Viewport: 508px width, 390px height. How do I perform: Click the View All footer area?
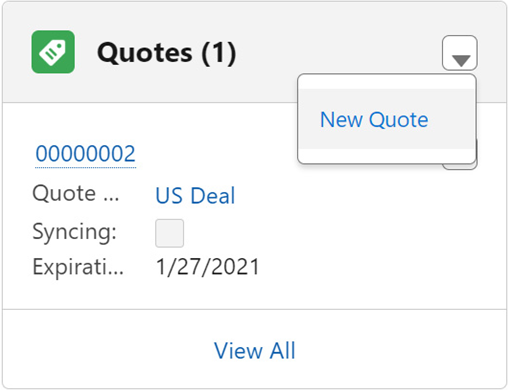254,349
